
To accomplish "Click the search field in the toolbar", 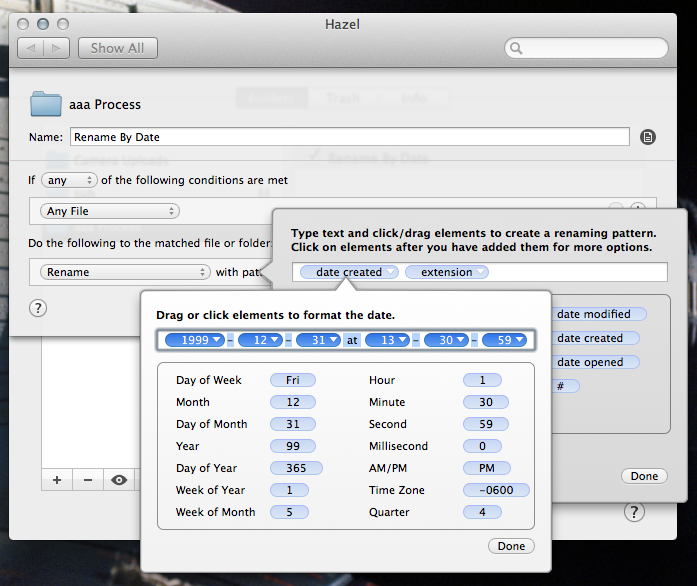I will click(586, 48).
